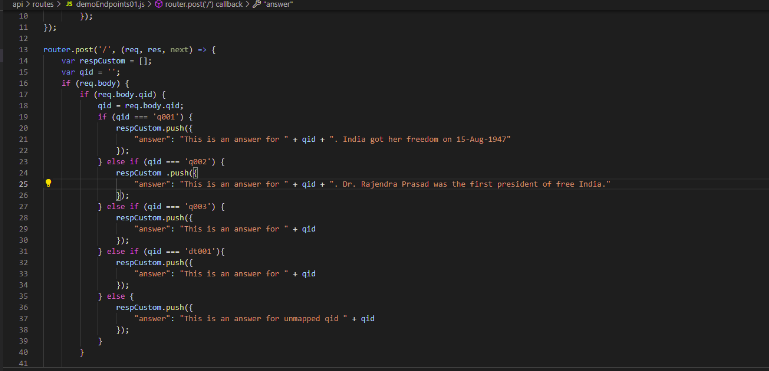Click the 'else {' on line 35
The image size is (769, 371).
120,296
